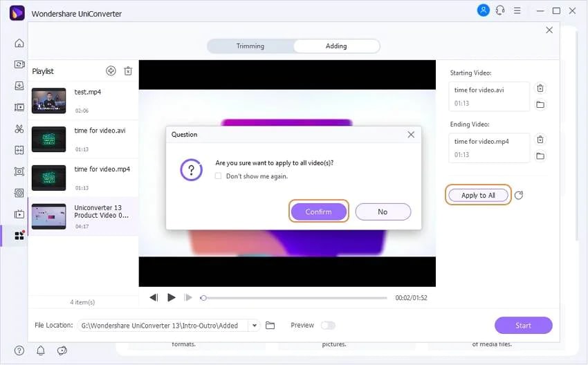Browse folder for Ending Video

click(540, 156)
